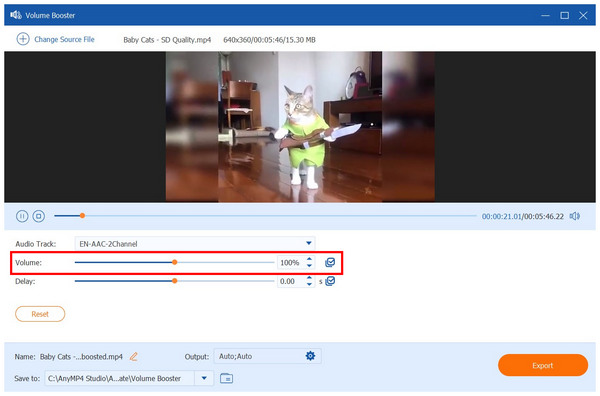This screenshot has height=396, width=600.
Task: Expand the Save to path dropdown
Action: tap(204, 378)
